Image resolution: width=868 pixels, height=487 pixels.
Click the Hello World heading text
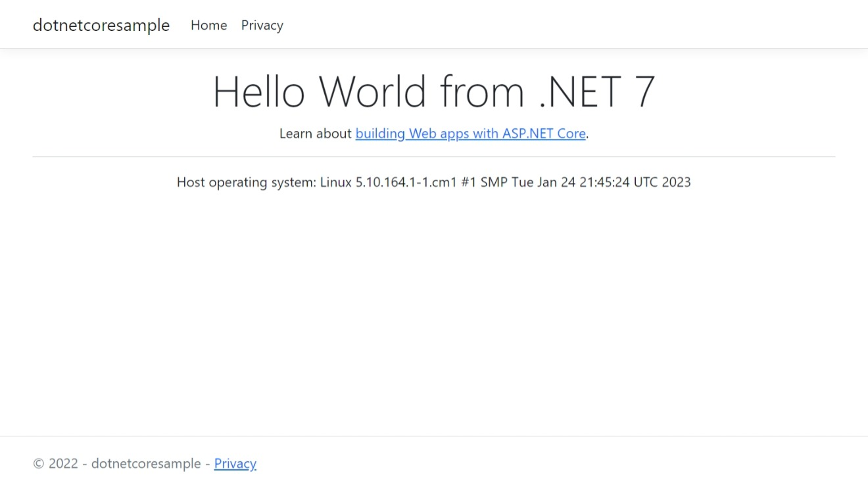[x=434, y=91]
